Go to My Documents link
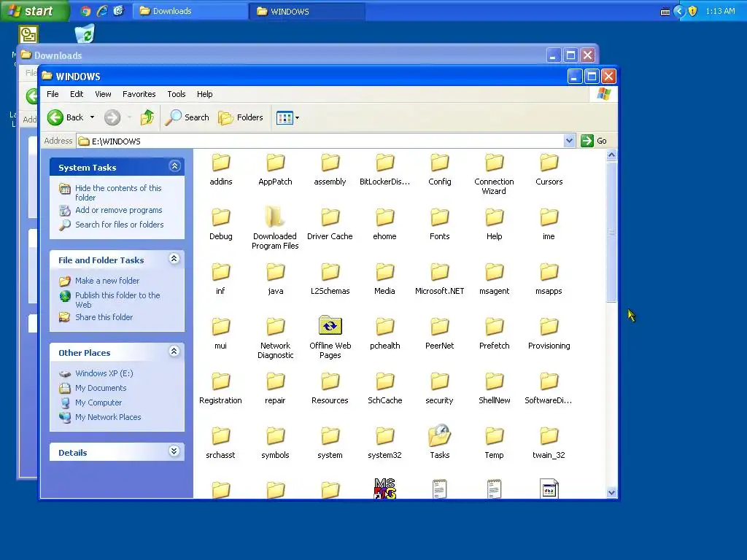The height and width of the screenshot is (560, 747). click(101, 388)
